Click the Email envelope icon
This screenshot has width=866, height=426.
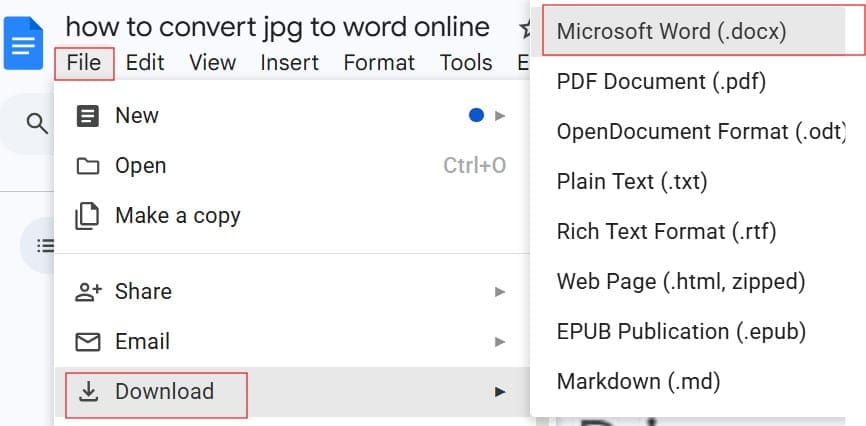coord(88,343)
